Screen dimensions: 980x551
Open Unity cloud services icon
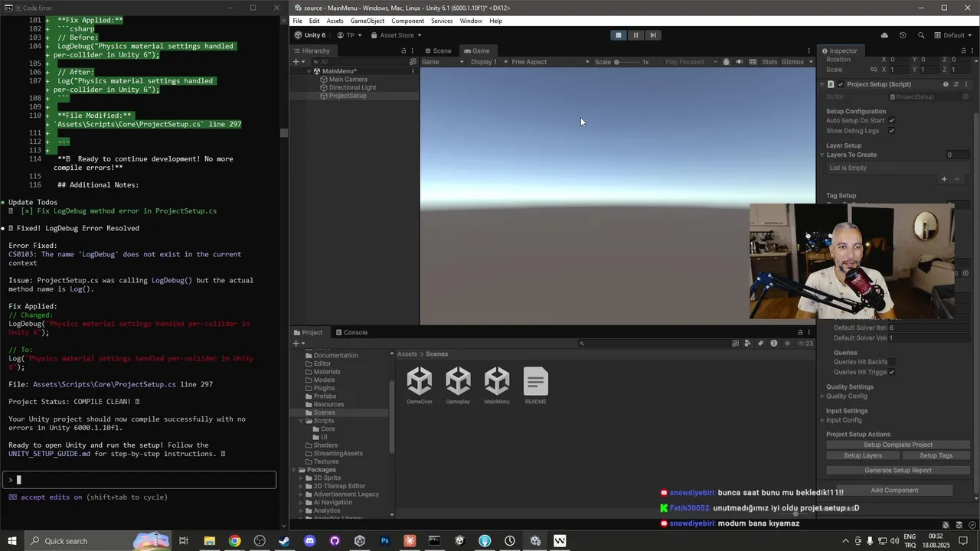[x=884, y=35]
